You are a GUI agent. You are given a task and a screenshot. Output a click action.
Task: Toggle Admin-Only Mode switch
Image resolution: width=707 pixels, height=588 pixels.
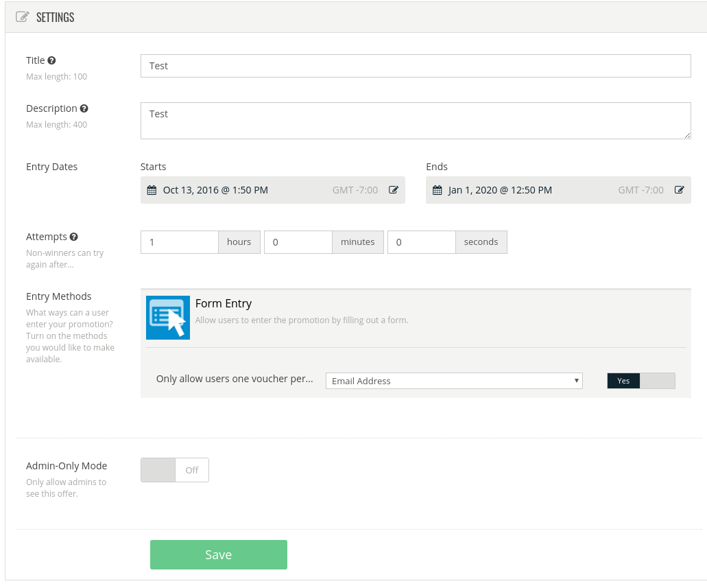click(x=175, y=470)
